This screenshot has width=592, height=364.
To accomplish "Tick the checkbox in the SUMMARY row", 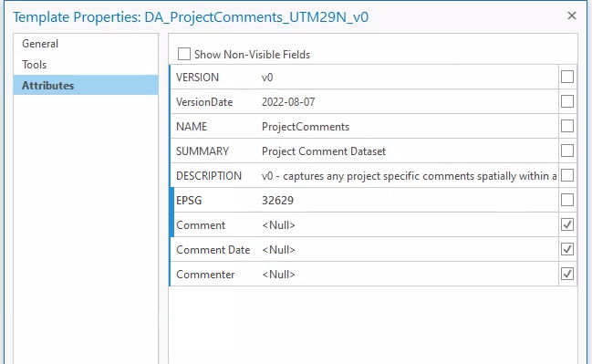I will point(567,151).
